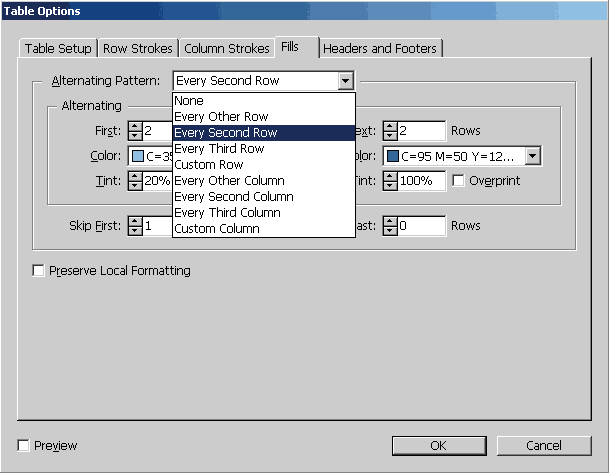Switch to the Row Strokes tab
The image size is (609, 473).
click(138, 49)
